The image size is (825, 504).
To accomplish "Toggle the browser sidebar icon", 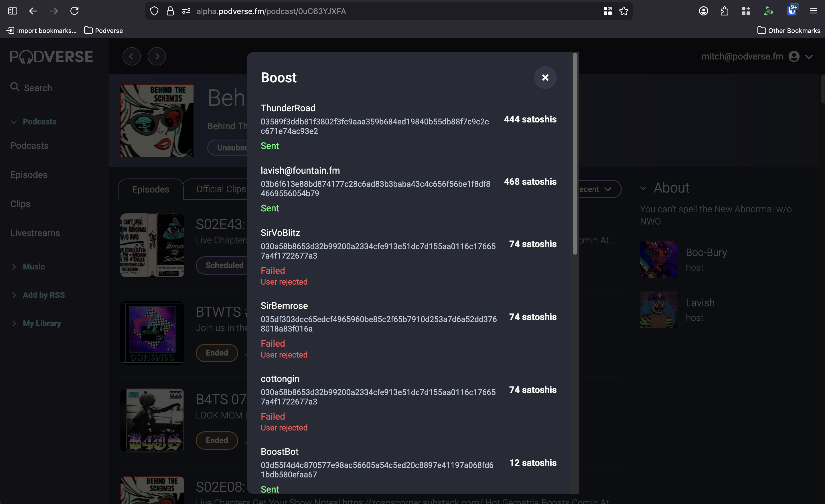I will [x=12, y=11].
